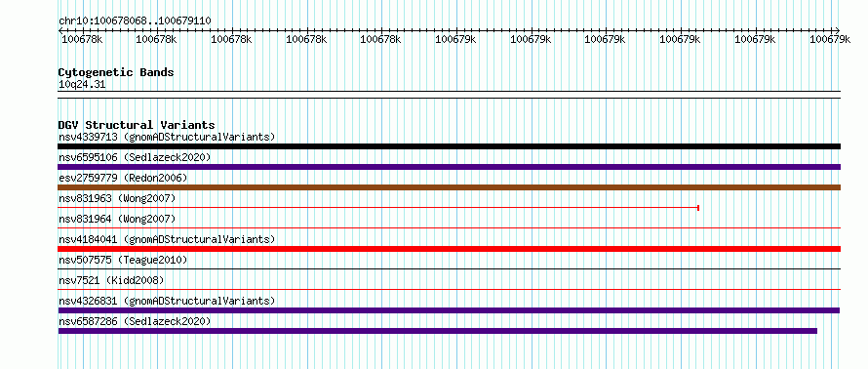
Task: Click the purple bar of nsv6595106
Action: 449,167
